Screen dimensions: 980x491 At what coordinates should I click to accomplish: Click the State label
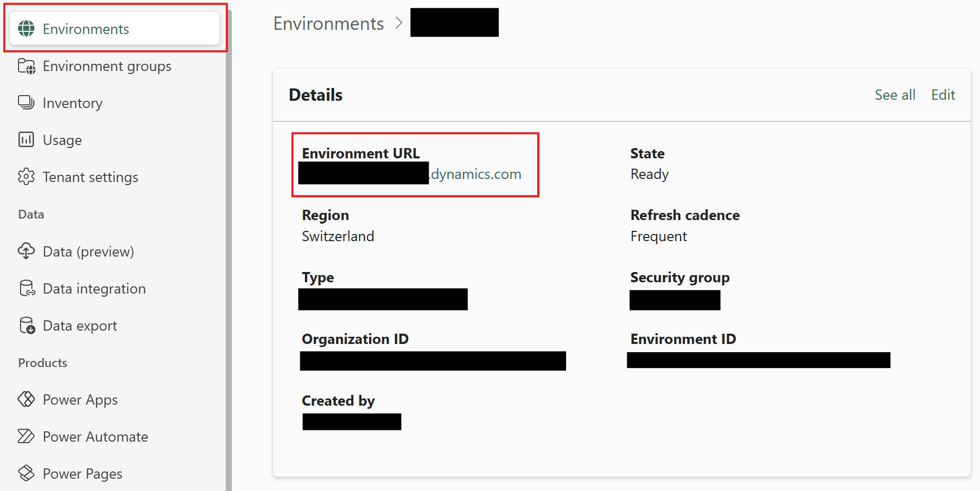647,153
